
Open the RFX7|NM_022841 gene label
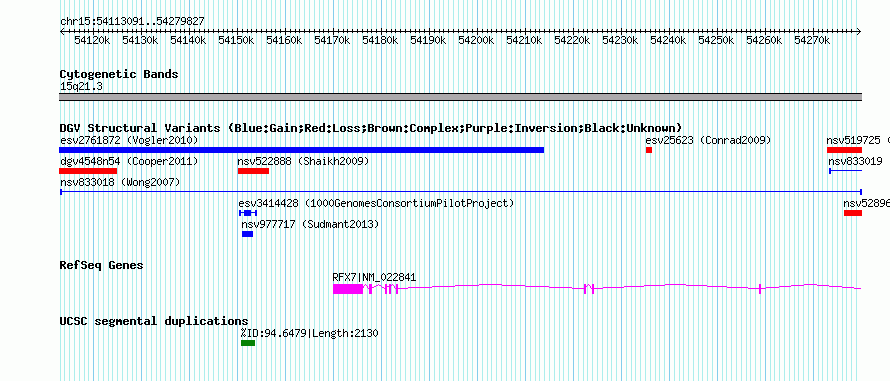click(374, 277)
